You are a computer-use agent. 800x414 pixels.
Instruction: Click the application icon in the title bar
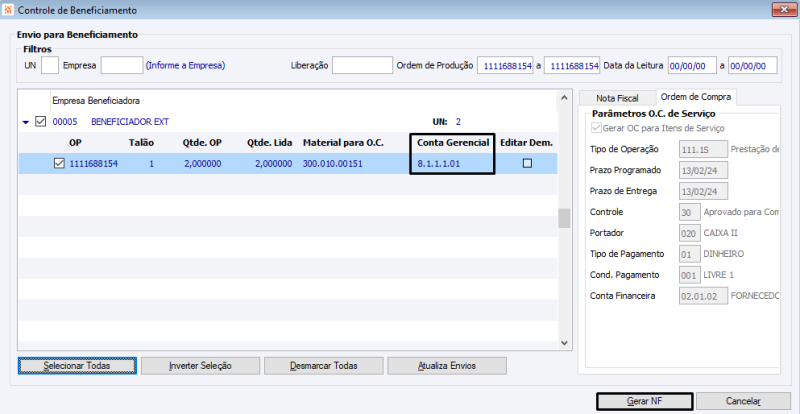pos(8,9)
